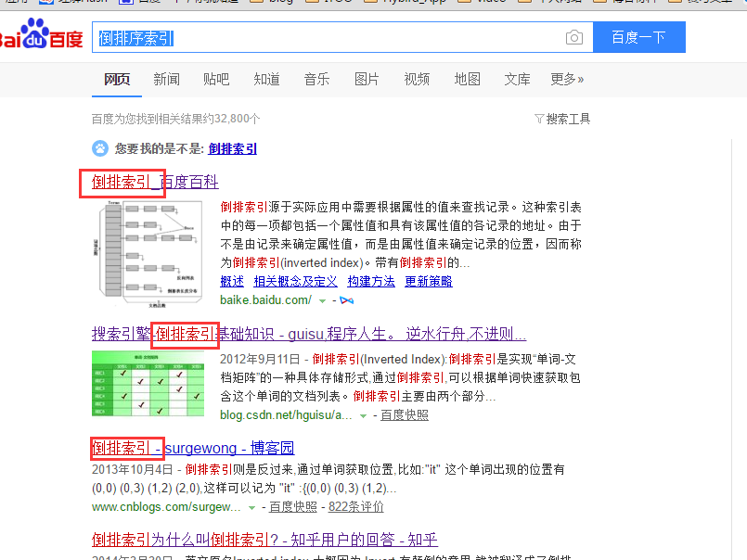The width and height of the screenshot is (747, 560).
Task: Open the 构建方法 sublink
Action: point(371,282)
